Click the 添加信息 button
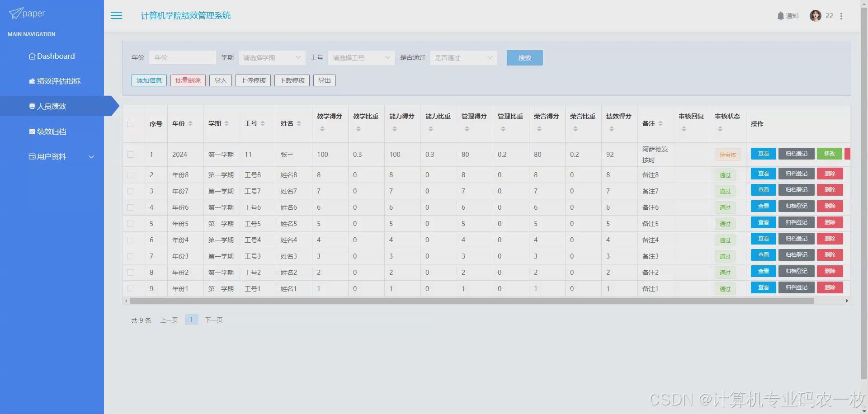Image resolution: width=868 pixels, height=414 pixels. coord(149,80)
